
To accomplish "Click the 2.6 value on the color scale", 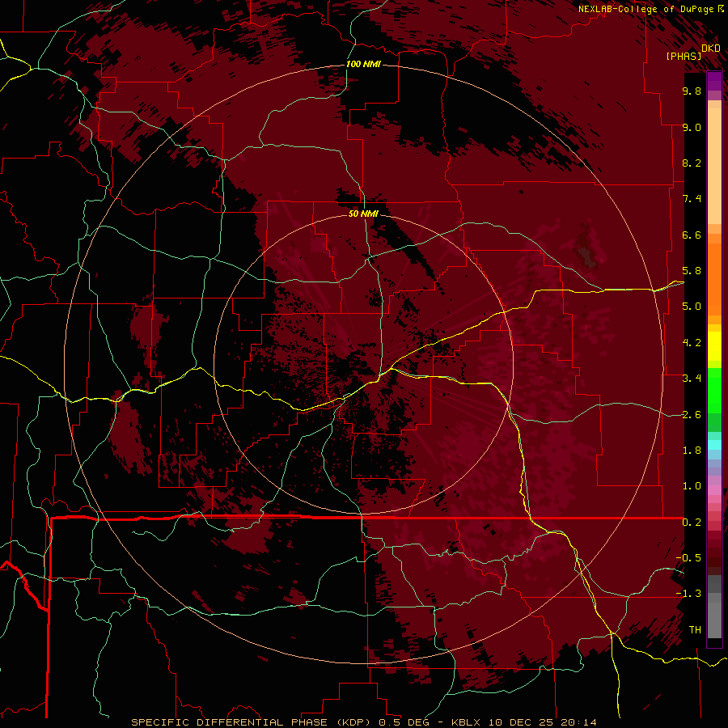I will [692, 415].
